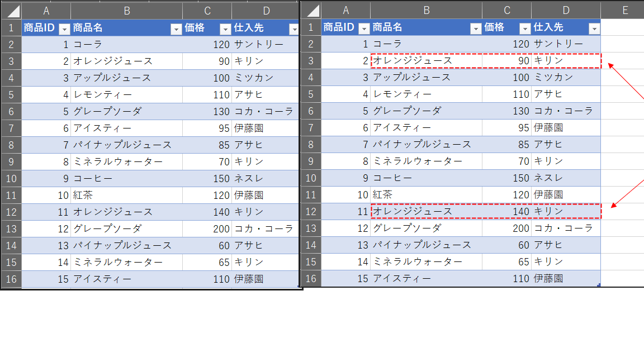Click 紅茶 cell in right table
The image size is (644, 362).
pos(427,194)
